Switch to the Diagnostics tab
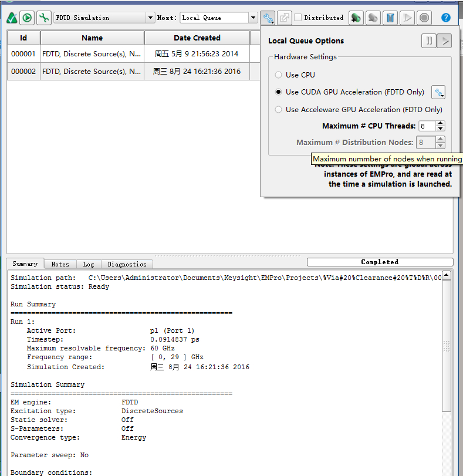 point(127,264)
